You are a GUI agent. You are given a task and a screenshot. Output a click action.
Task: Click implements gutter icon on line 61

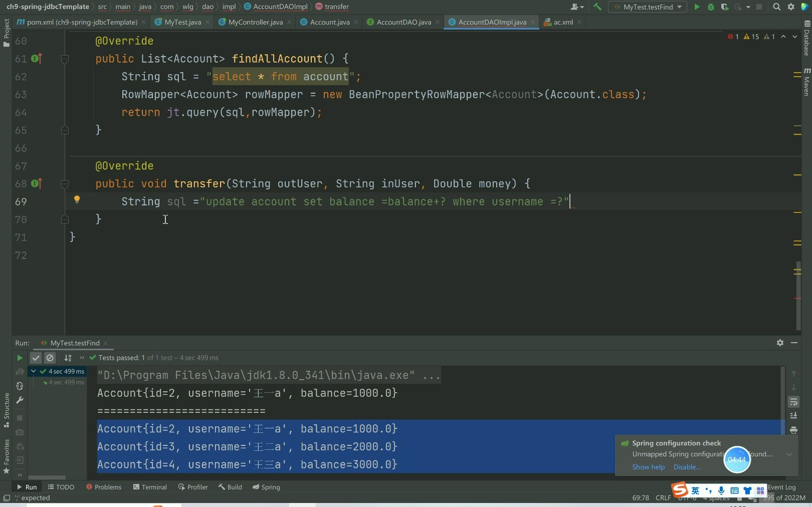(x=37, y=59)
